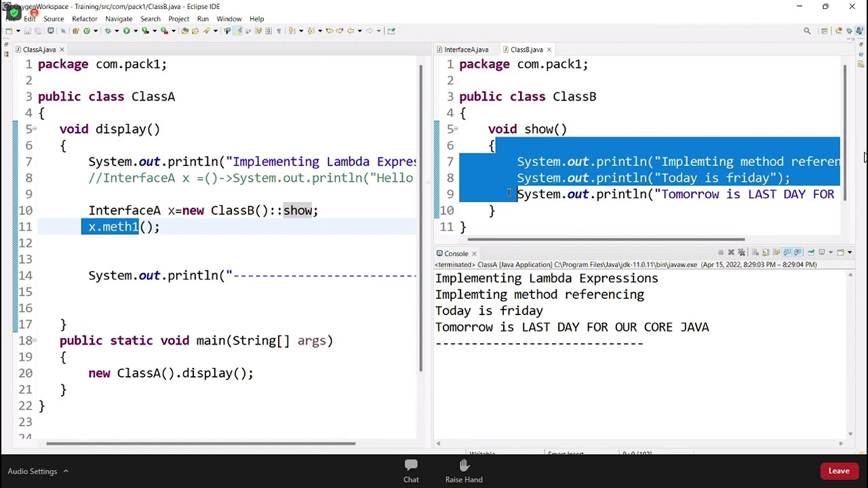This screenshot has width=868, height=488.
Task: Click Next Annotation toolbar icon
Action: click(292, 30)
